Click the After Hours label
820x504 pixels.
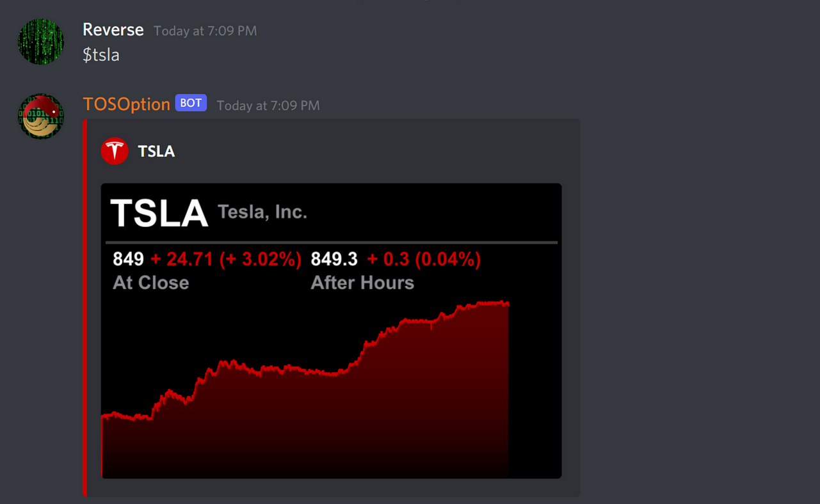[362, 283]
